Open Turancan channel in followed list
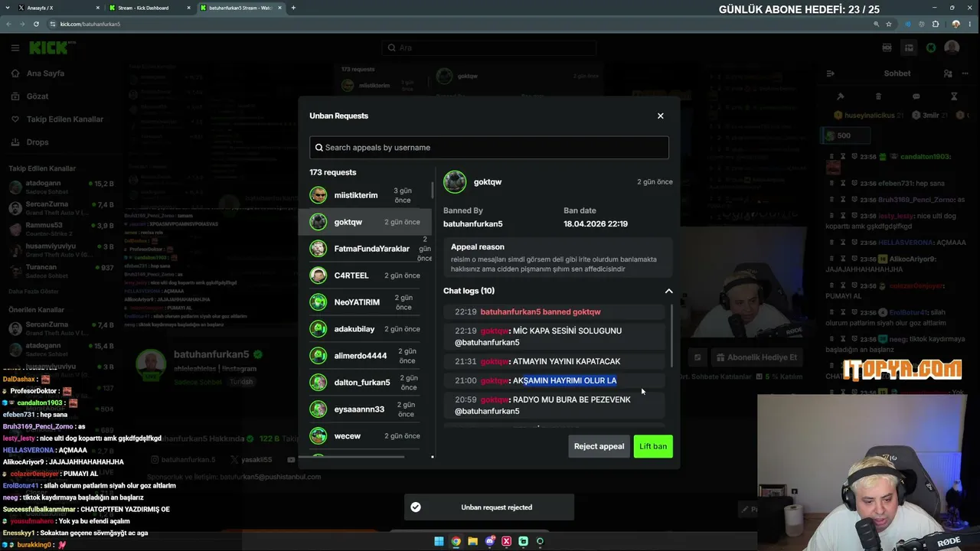 [x=60, y=271]
